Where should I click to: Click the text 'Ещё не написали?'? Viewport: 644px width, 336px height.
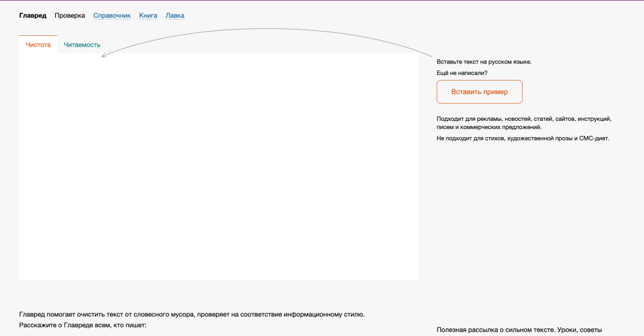462,73
